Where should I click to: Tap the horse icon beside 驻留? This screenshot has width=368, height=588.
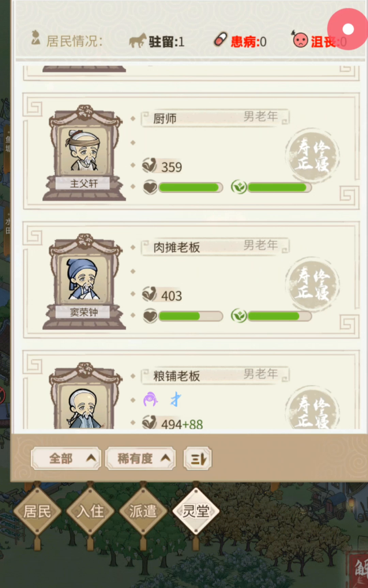tap(138, 40)
